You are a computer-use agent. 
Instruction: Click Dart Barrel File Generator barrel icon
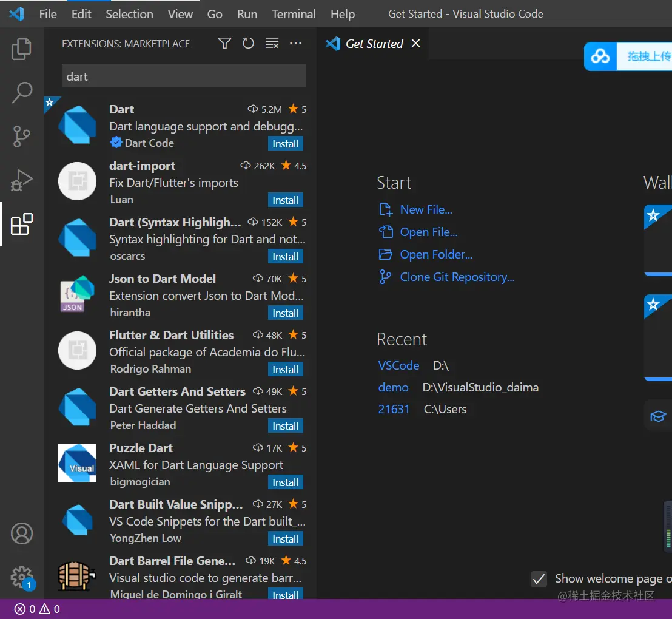pos(77,576)
